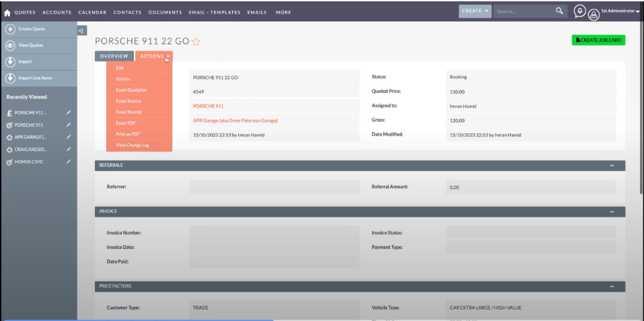The height and width of the screenshot is (321, 644).
Task: Choose Print as PDF in Actions menu
Action: point(129,135)
